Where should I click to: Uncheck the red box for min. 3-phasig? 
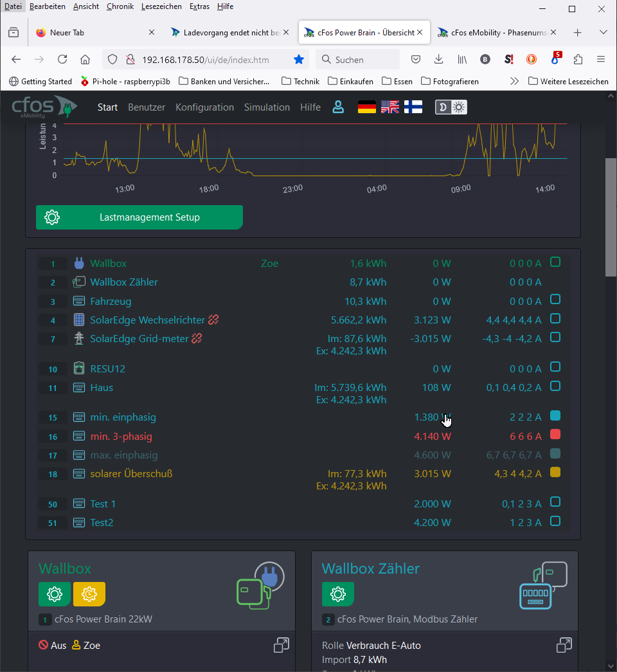555,435
